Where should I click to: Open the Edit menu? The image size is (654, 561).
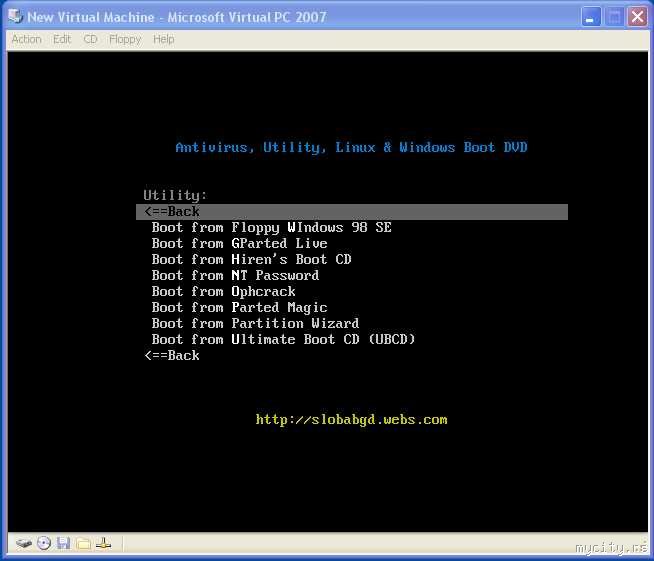pyautogui.click(x=62, y=39)
